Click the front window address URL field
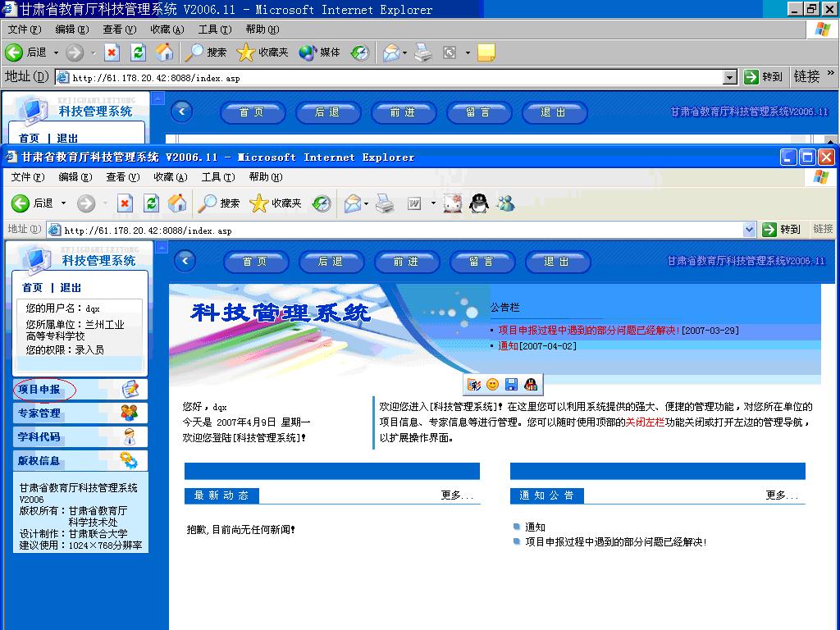This screenshot has height=630, width=840. [x=394, y=231]
